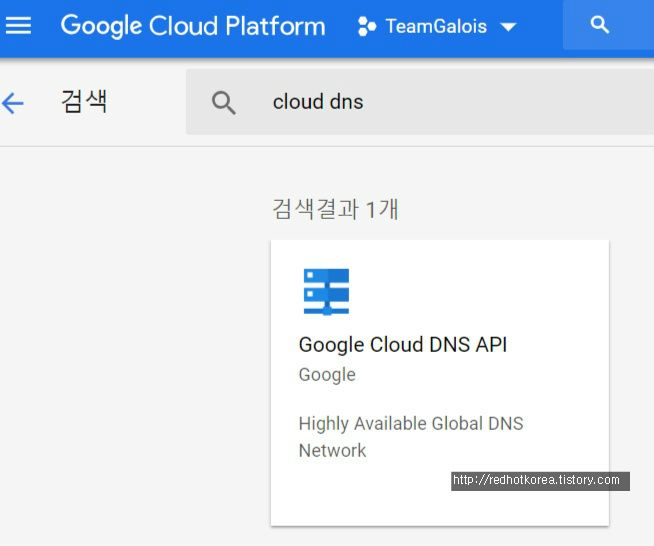Click 'Highly Available Global DNS Network' description
The width and height of the screenshot is (654, 546).
[x=411, y=437]
